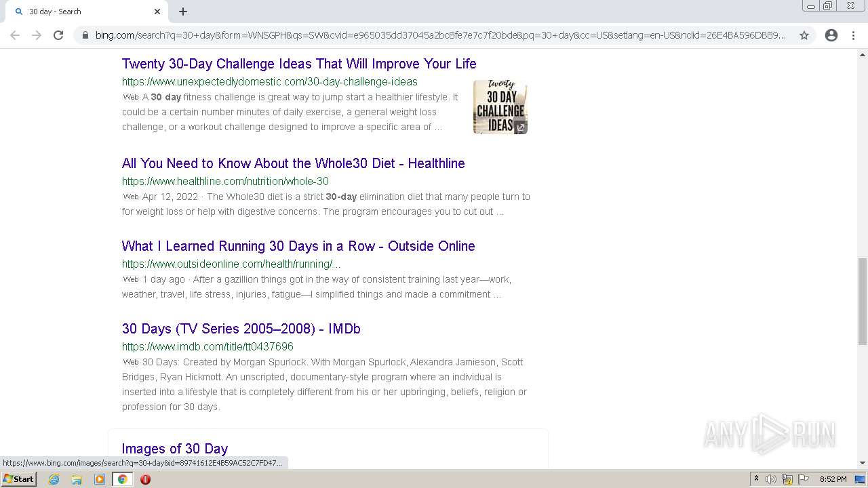Click the Web label on the IMDb result
This screenshot has height=488, width=868.
[131, 362]
